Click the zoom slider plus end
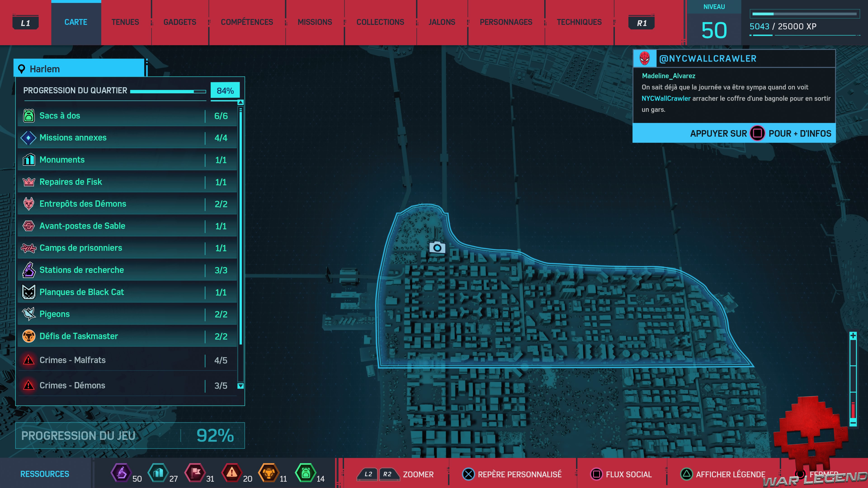Image resolution: width=868 pixels, height=488 pixels. [853, 336]
